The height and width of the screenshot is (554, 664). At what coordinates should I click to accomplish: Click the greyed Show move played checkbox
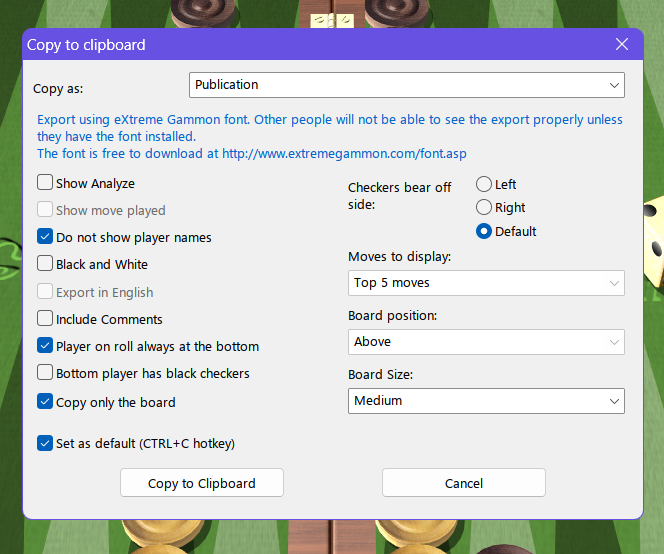[x=45, y=209]
